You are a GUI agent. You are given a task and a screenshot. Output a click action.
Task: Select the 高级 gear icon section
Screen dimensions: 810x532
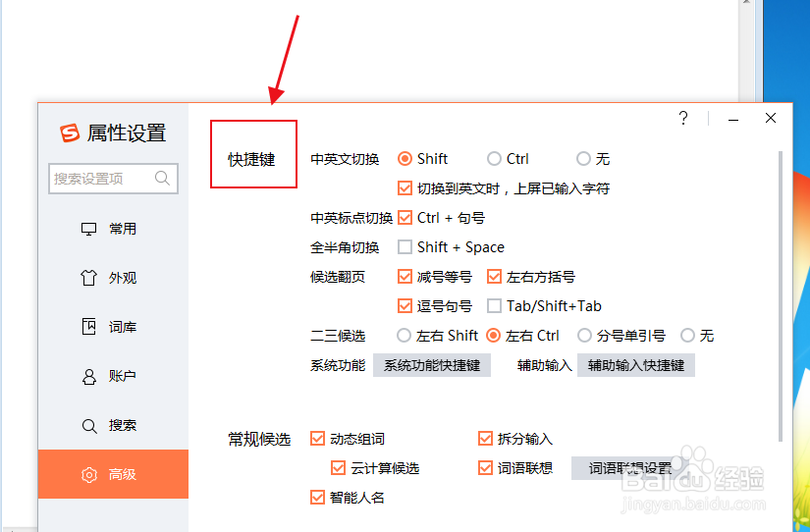88,475
